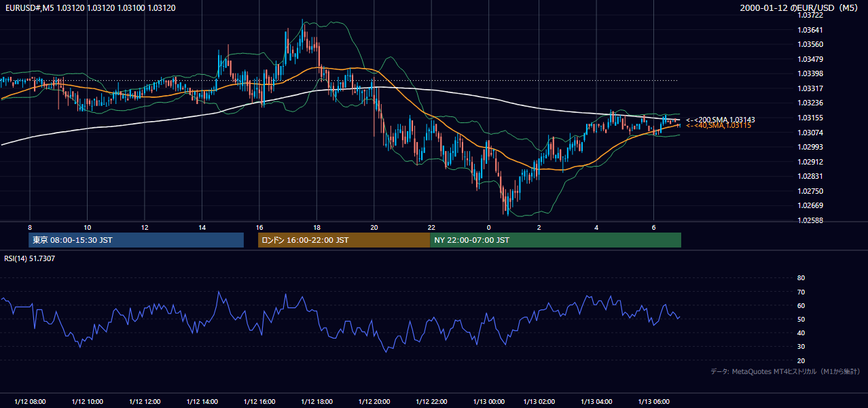
Task: Click the 1/13 04:00 bottom date label
Action: point(596,402)
